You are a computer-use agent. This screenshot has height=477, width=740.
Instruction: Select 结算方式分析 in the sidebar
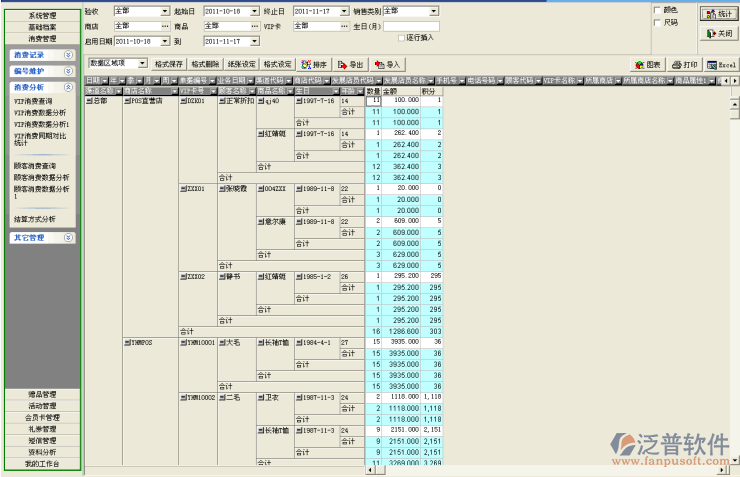coord(35,218)
